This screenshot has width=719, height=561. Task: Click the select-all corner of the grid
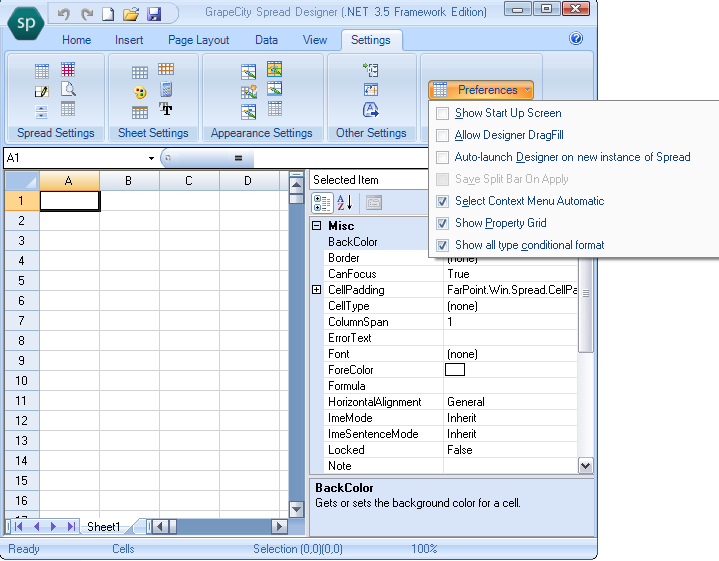coord(22,181)
